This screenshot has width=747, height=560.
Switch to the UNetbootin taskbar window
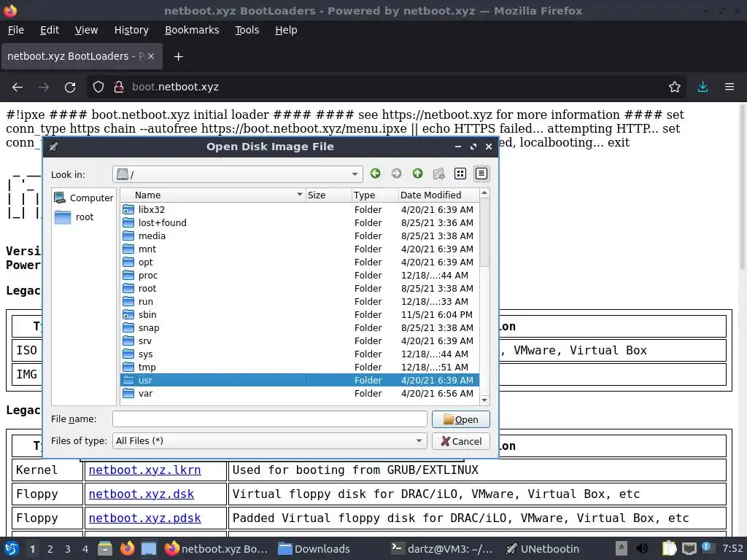pyautogui.click(x=543, y=549)
